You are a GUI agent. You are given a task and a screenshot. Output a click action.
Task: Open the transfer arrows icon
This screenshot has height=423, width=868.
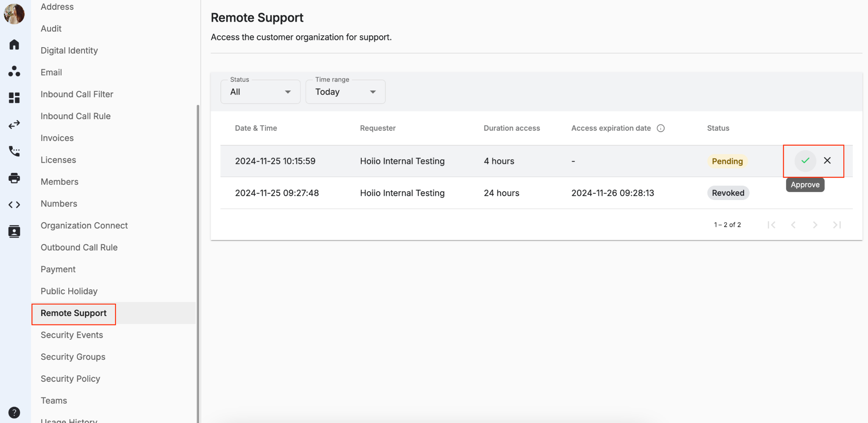point(14,124)
